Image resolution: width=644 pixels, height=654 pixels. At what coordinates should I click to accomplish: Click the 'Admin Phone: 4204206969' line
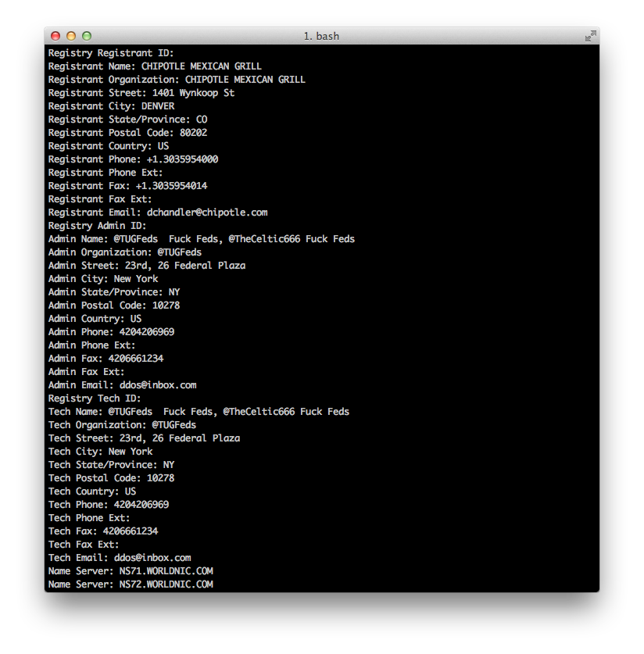111,332
